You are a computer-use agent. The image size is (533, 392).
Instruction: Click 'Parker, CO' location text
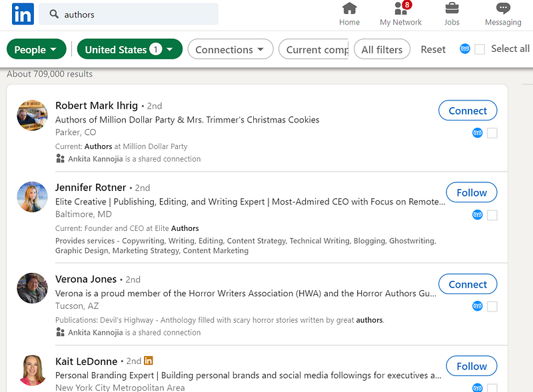(76, 132)
